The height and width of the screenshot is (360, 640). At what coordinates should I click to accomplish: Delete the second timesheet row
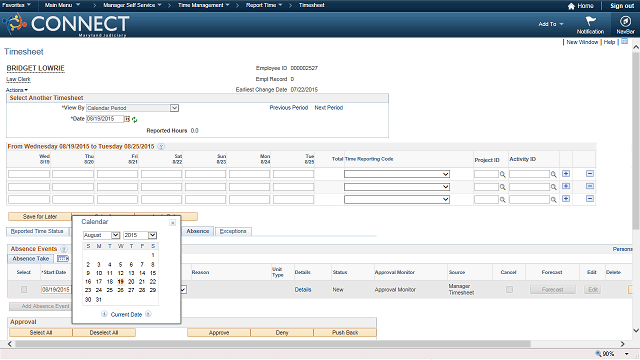click(x=590, y=186)
